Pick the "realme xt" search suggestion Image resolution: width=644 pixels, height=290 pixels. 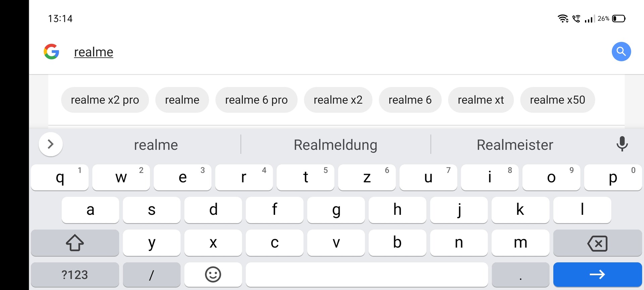coord(481,100)
